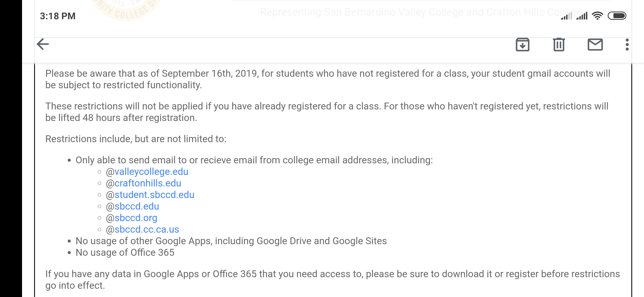
Task: Tap the "No usage of Office 365" bullet
Action: click(125, 252)
